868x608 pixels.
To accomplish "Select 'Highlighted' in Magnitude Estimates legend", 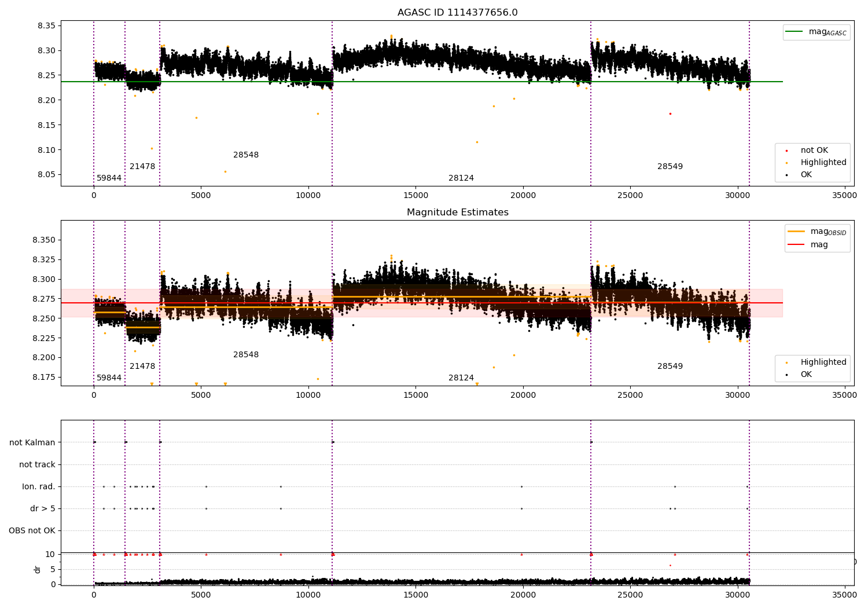I will click(x=823, y=362).
